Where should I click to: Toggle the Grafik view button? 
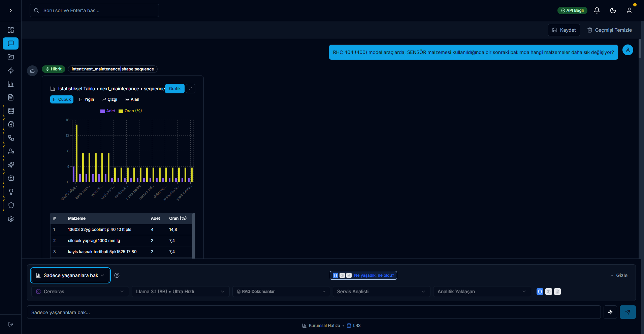[175, 89]
